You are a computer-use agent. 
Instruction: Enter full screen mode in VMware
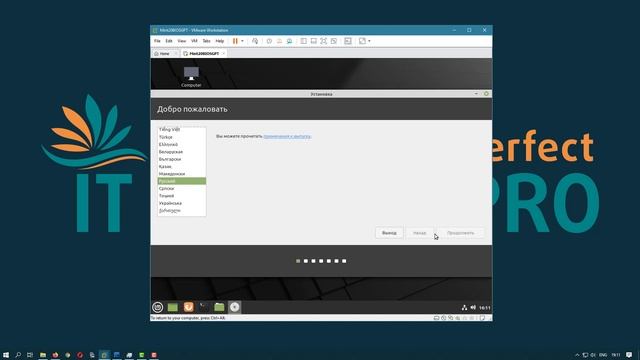click(324, 41)
